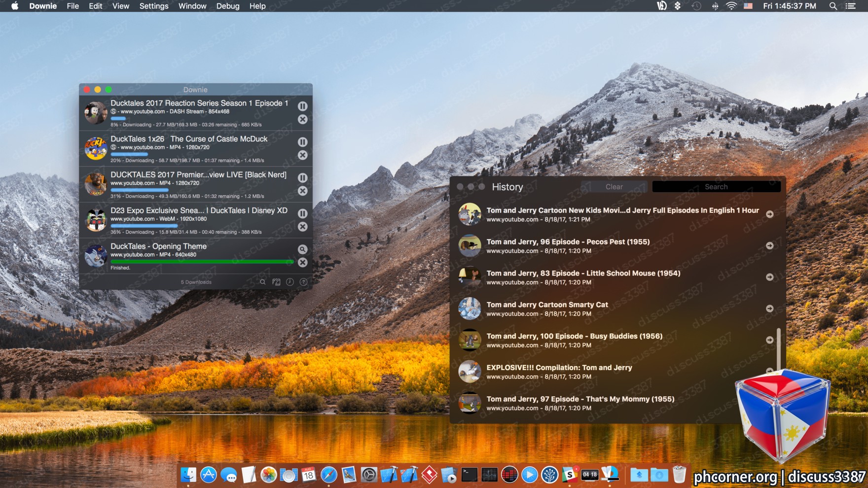Focus the History search field
Screen dimensions: 868x488
716,187
